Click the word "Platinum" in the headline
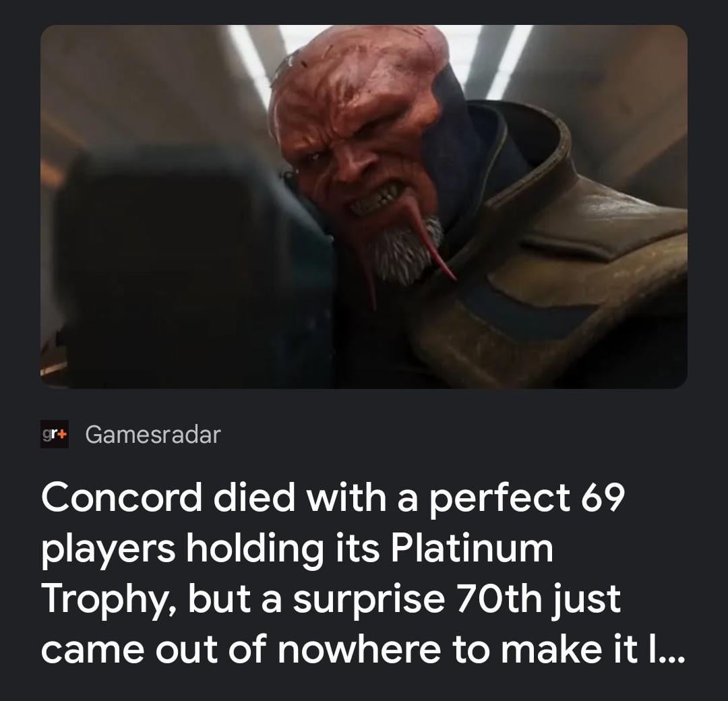 pyautogui.click(x=472, y=548)
